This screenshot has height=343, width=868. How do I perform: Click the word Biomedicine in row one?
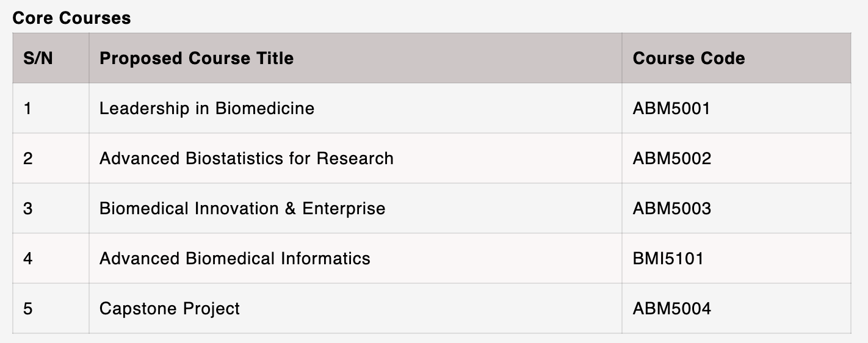click(x=265, y=109)
